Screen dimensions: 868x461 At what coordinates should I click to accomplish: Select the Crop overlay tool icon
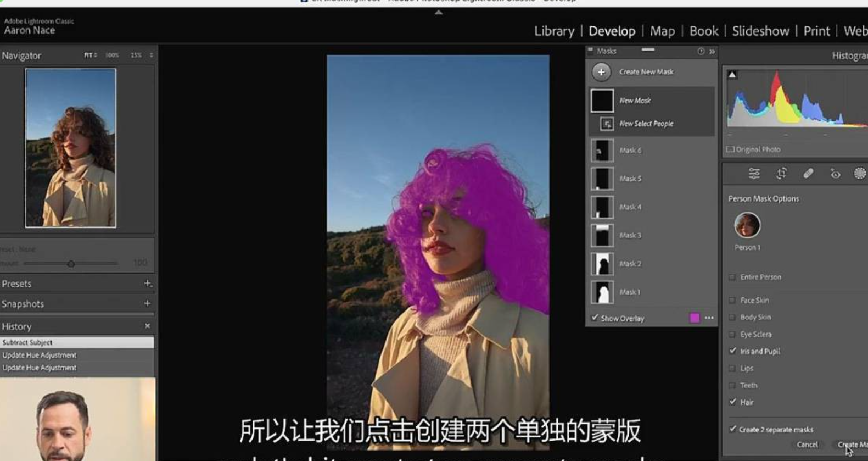pos(781,174)
